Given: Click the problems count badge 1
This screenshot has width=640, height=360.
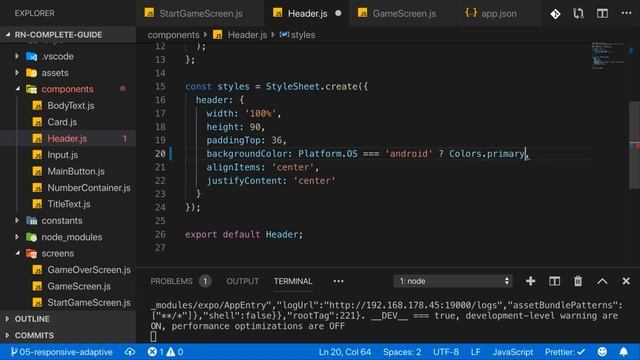Looking at the screenshot, I should [x=205, y=281].
